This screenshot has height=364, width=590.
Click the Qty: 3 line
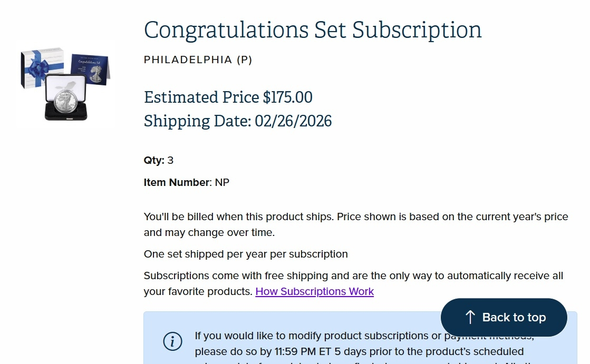pyautogui.click(x=158, y=160)
